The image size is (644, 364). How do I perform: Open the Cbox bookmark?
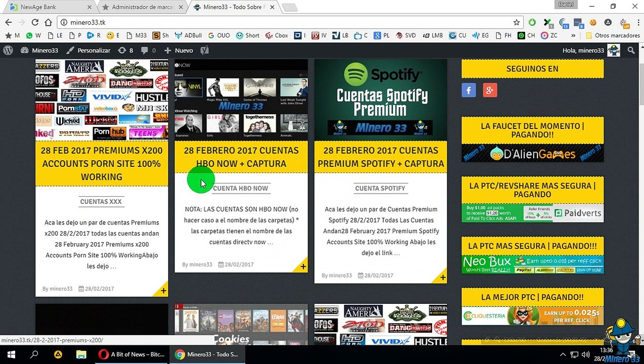tap(277, 35)
